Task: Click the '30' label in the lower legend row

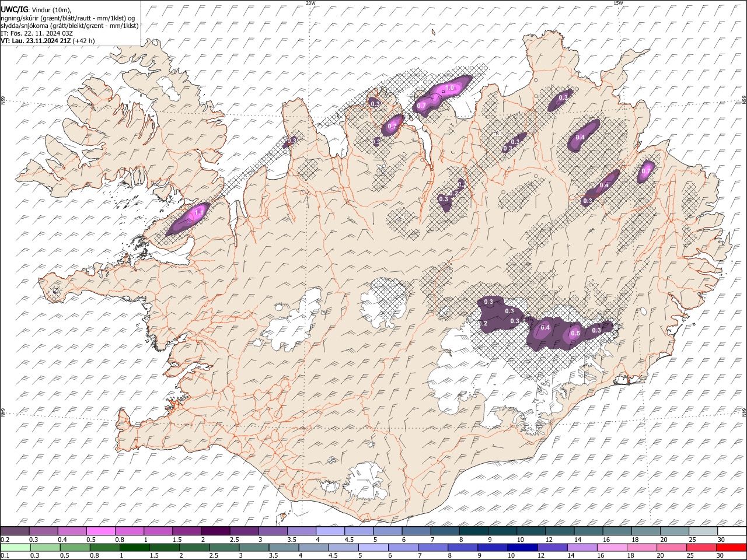Action: [721, 556]
